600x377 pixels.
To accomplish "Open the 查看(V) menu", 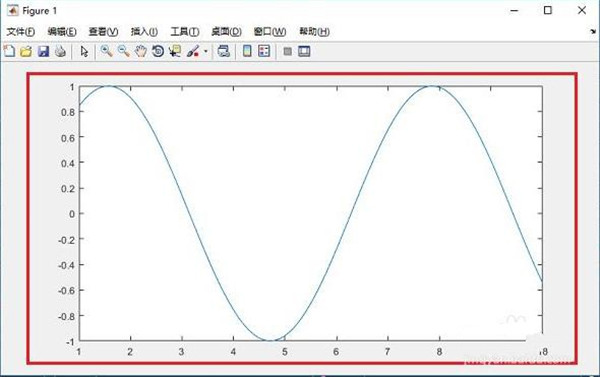I will pyautogui.click(x=103, y=32).
